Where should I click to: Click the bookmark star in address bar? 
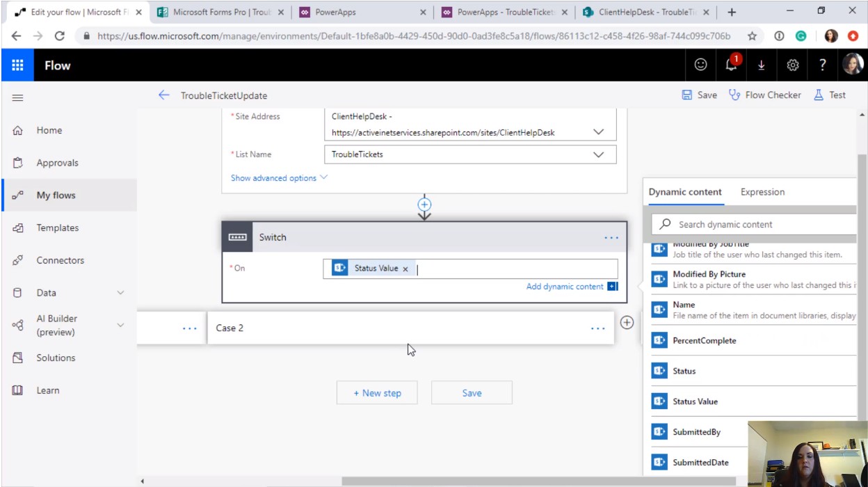click(752, 36)
